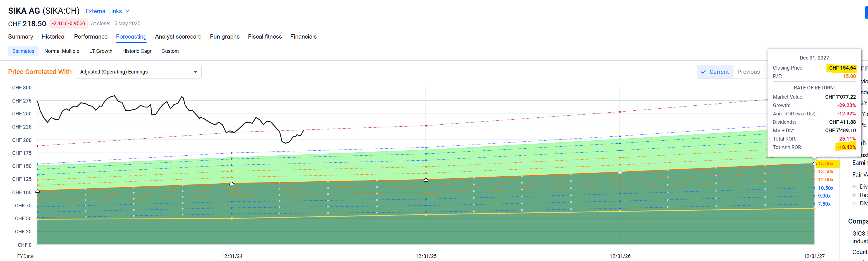Click the 15.00 P/E value in tooltip

849,76
